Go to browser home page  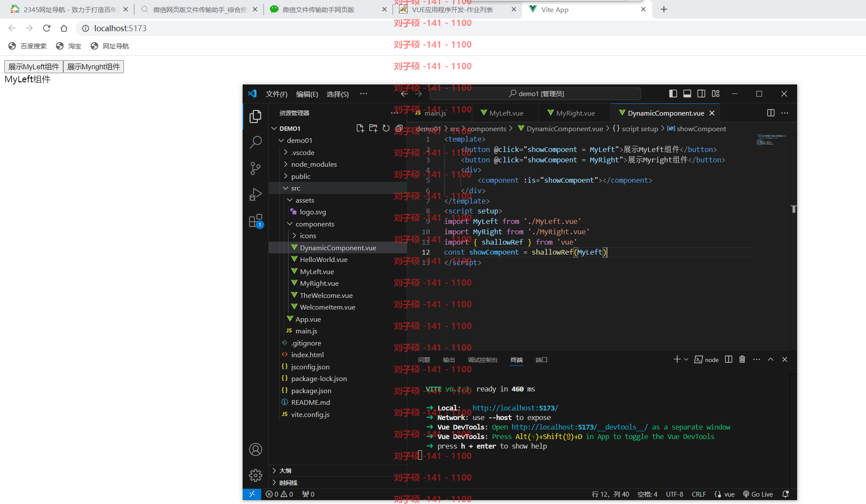pos(64,28)
